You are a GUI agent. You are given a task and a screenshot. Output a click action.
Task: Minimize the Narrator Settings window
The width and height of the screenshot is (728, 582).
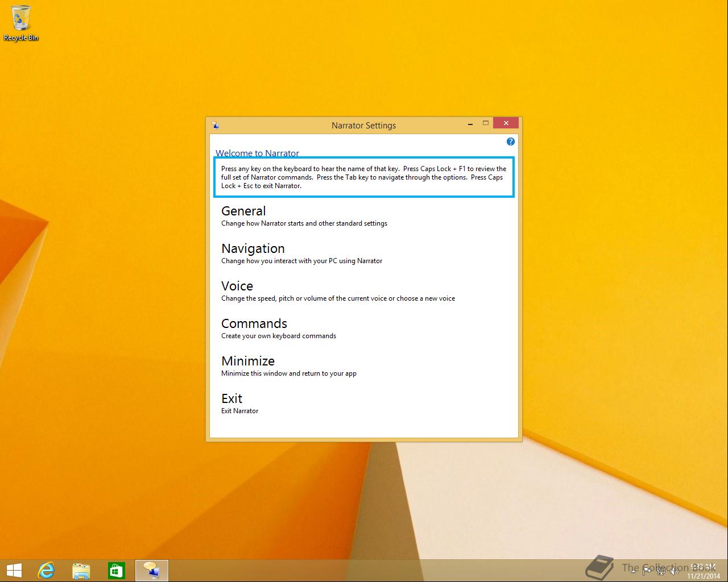click(470, 123)
